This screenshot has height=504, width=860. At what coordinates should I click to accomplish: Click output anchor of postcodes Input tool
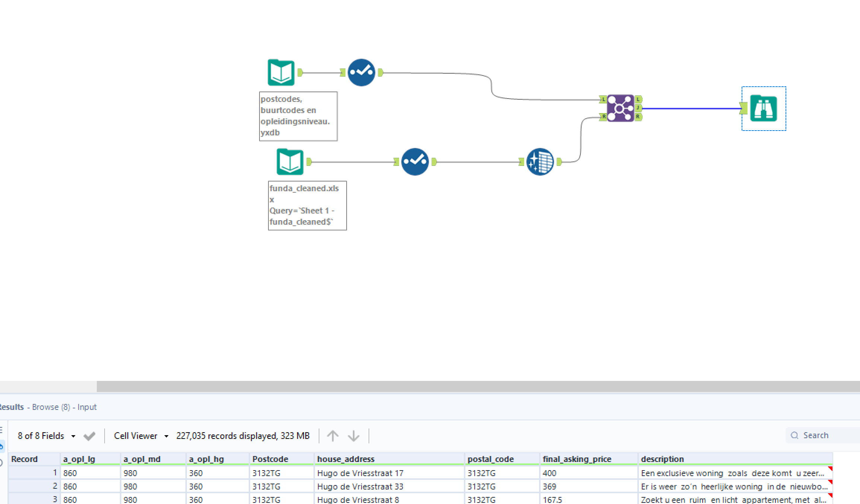[x=300, y=73]
